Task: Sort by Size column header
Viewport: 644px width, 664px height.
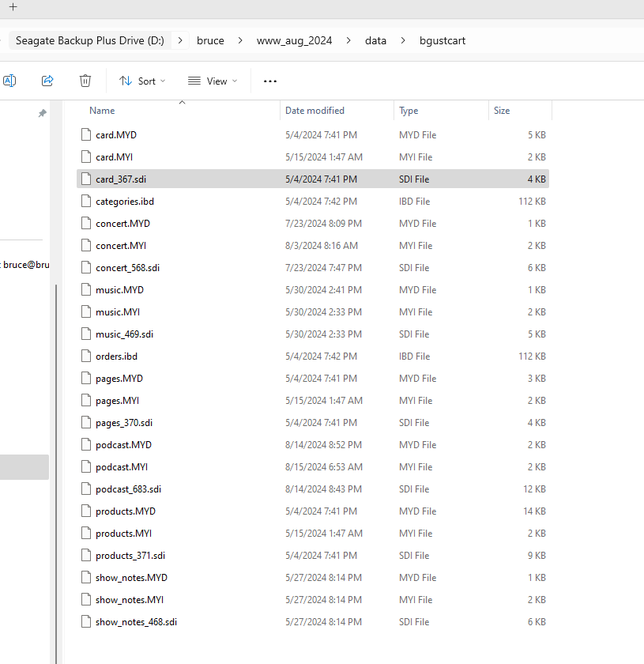Action: [502, 111]
